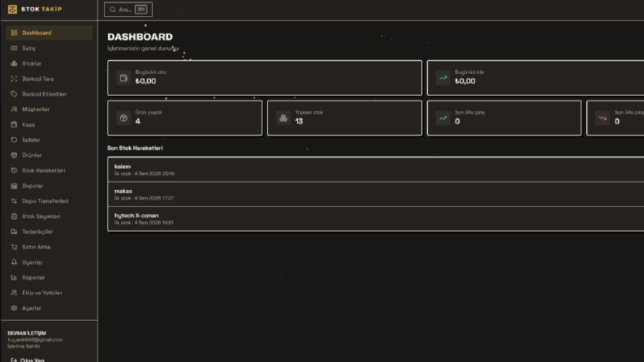Click the Bugünkü kâr ₺0,00 value

pos(465,81)
